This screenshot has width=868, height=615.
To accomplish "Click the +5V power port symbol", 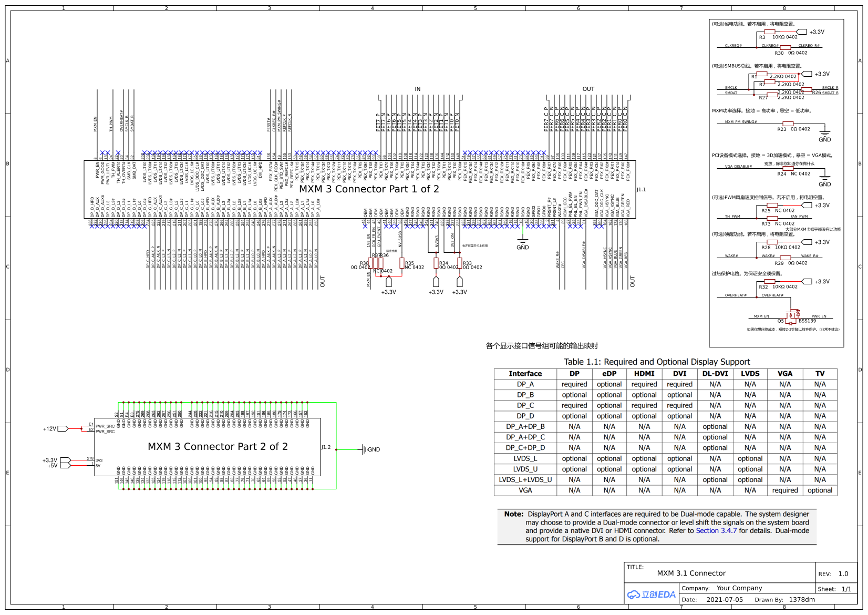I will click(65, 466).
